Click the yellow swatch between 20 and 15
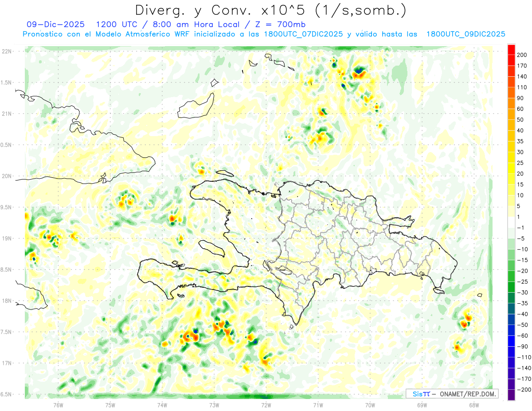Viewport: 532px width, 411px height. click(x=511, y=179)
